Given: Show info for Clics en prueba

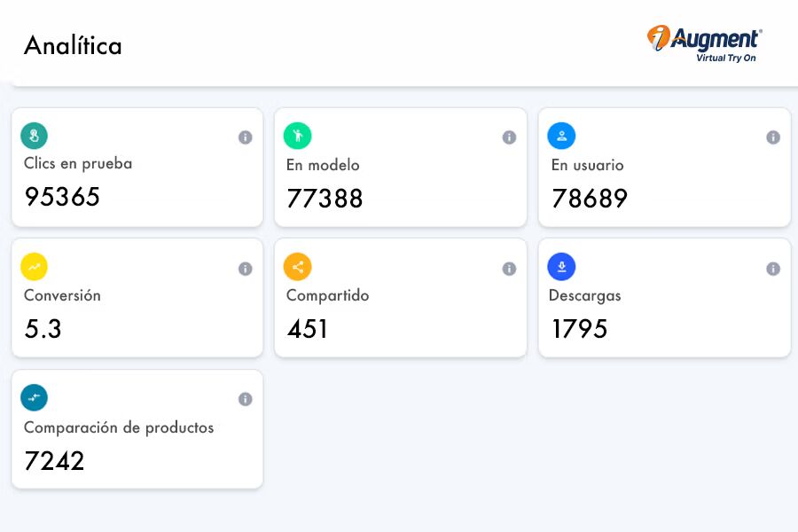Looking at the screenshot, I should (246, 137).
